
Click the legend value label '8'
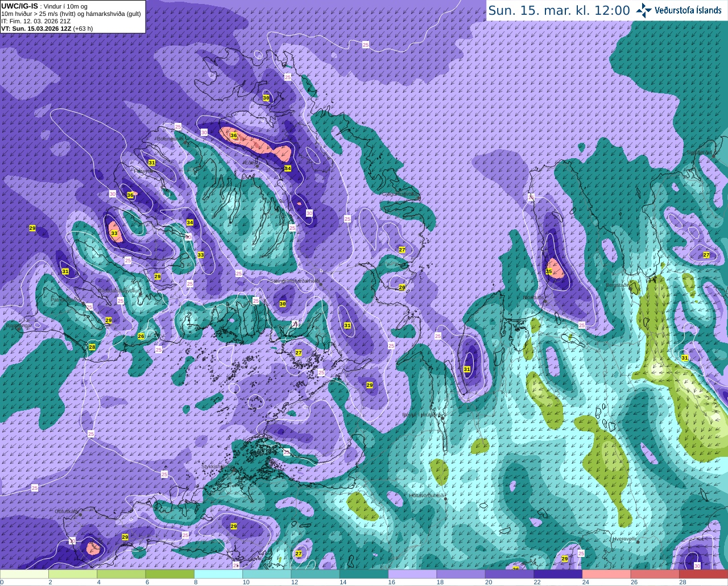pyautogui.click(x=196, y=583)
